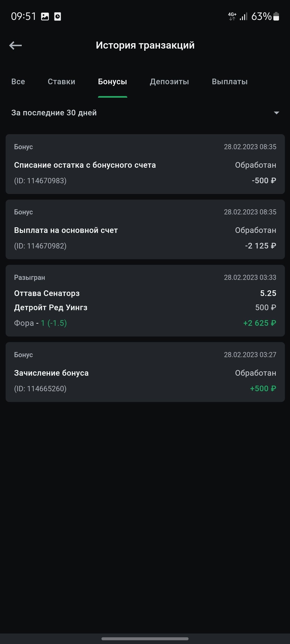Viewport: 290px width, 644px height.
Task: Tap the gallery image status bar icon
Action: tap(45, 17)
